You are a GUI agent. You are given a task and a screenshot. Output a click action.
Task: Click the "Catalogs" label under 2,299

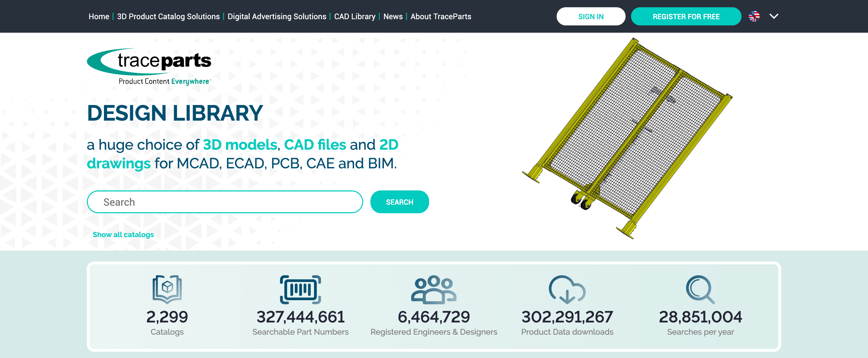(x=167, y=332)
